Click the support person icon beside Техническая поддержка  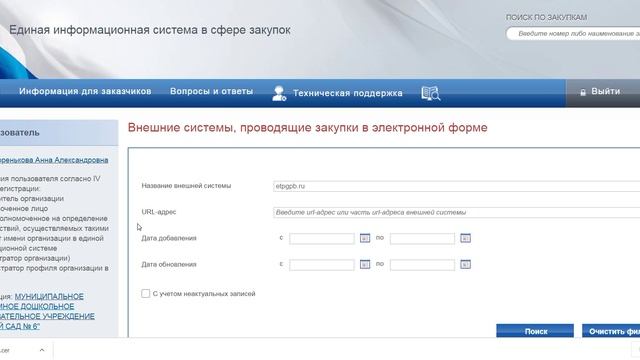pos(279,93)
